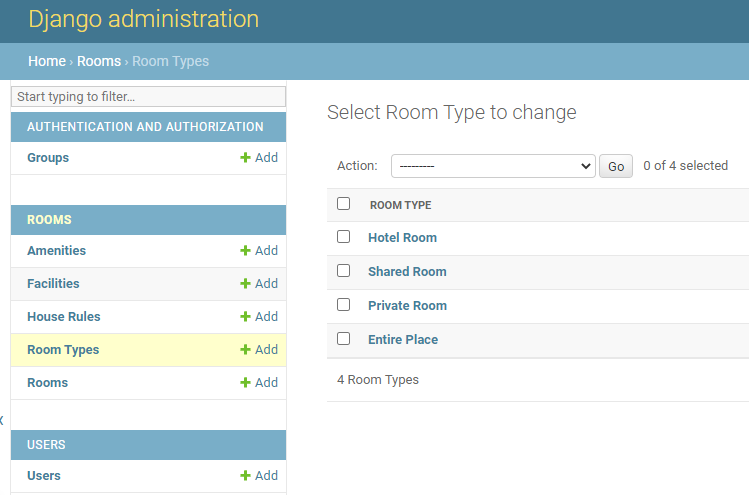Click the 'Room Types' breadcrumb text

171,61
